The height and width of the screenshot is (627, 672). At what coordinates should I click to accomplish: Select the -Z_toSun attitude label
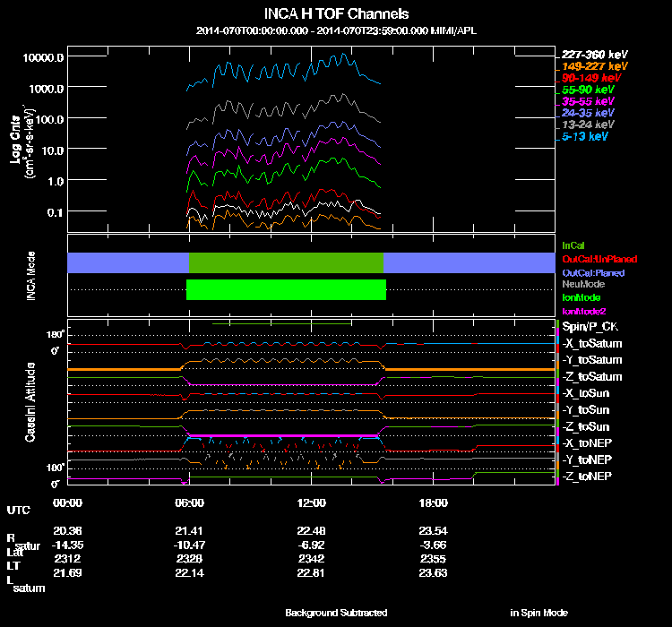point(585,427)
